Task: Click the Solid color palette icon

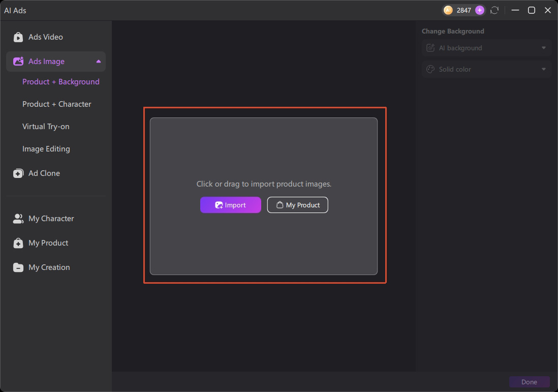Action: 430,69
